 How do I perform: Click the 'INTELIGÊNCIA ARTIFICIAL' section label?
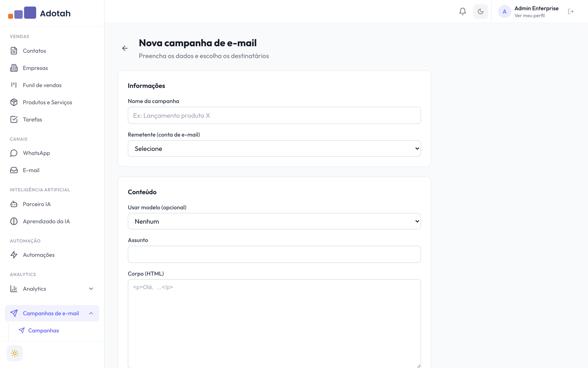[40, 190]
